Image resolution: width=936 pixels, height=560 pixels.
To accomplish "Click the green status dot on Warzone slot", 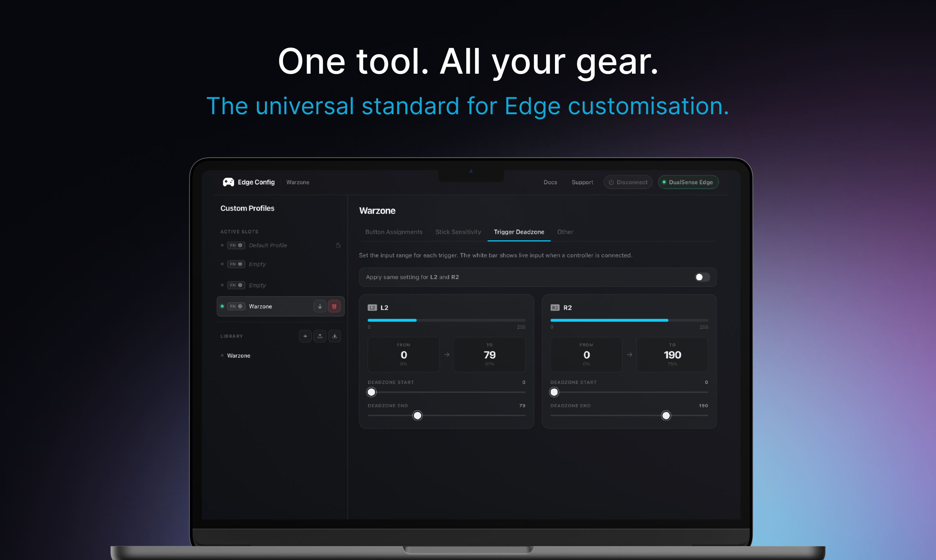I will pyautogui.click(x=223, y=306).
